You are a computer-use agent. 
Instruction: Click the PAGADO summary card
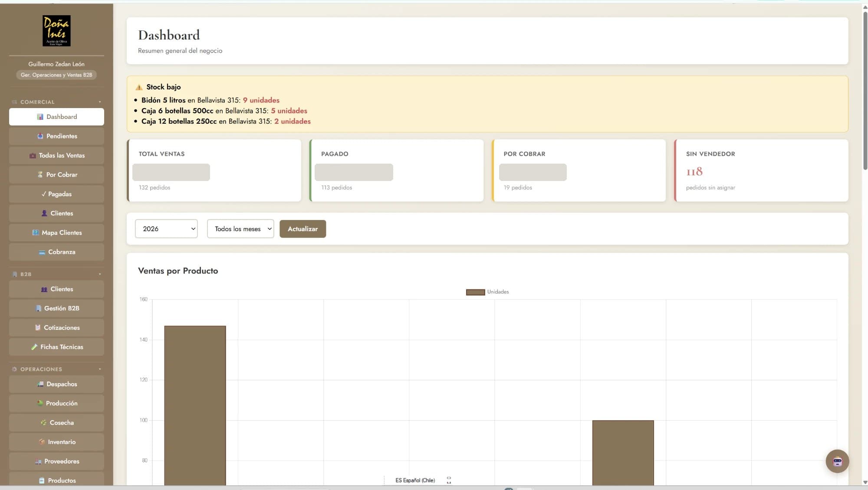[396, 170]
